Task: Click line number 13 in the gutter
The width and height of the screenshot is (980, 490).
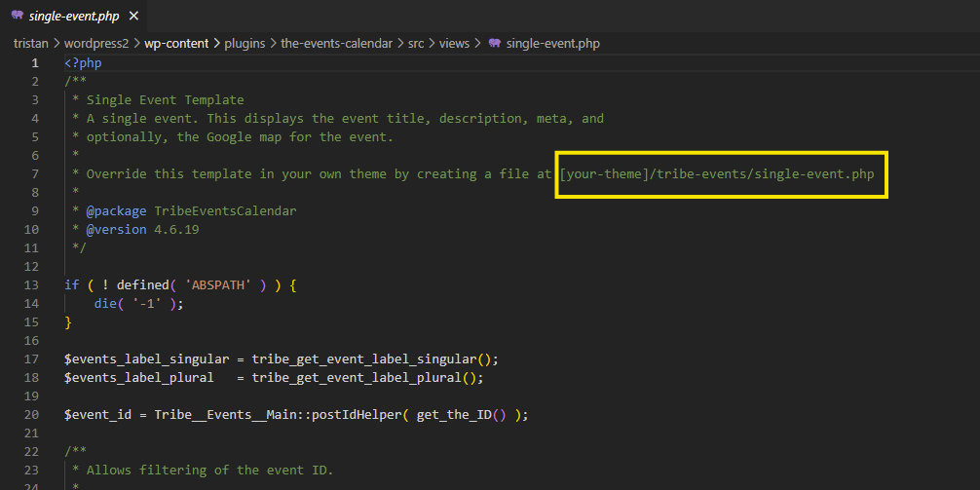Action: (31, 285)
